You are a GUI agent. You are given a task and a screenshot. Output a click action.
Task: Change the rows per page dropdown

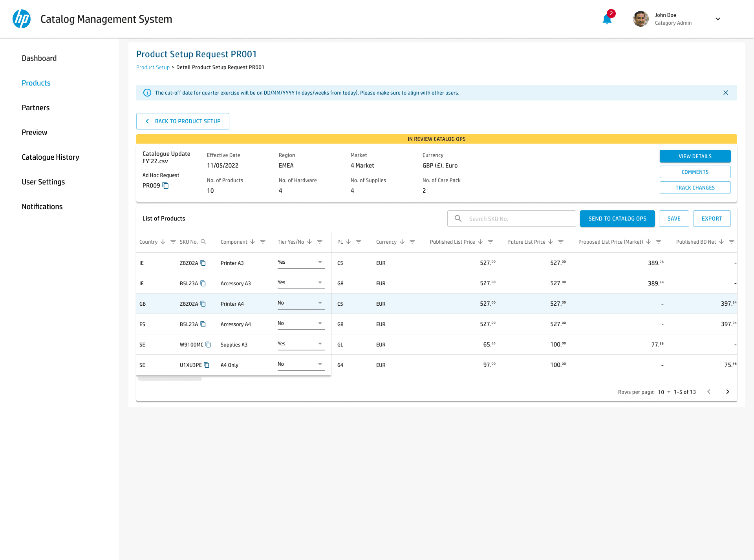pos(664,392)
